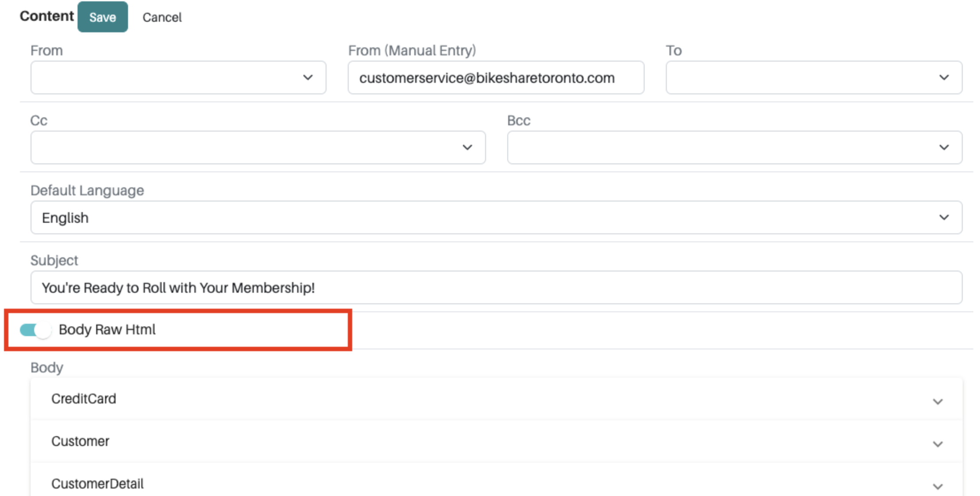The image size is (980, 496).
Task: Select the From (Manual Entry) address field
Action: (x=495, y=77)
